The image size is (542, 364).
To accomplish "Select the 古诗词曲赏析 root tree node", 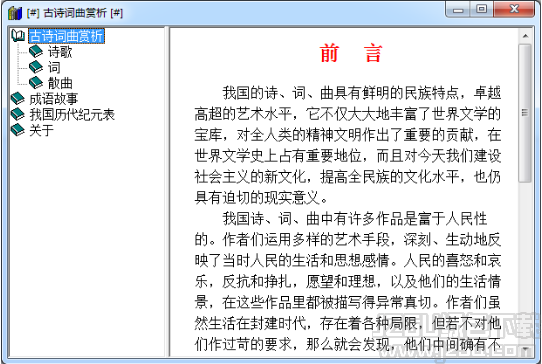I will coord(66,36).
